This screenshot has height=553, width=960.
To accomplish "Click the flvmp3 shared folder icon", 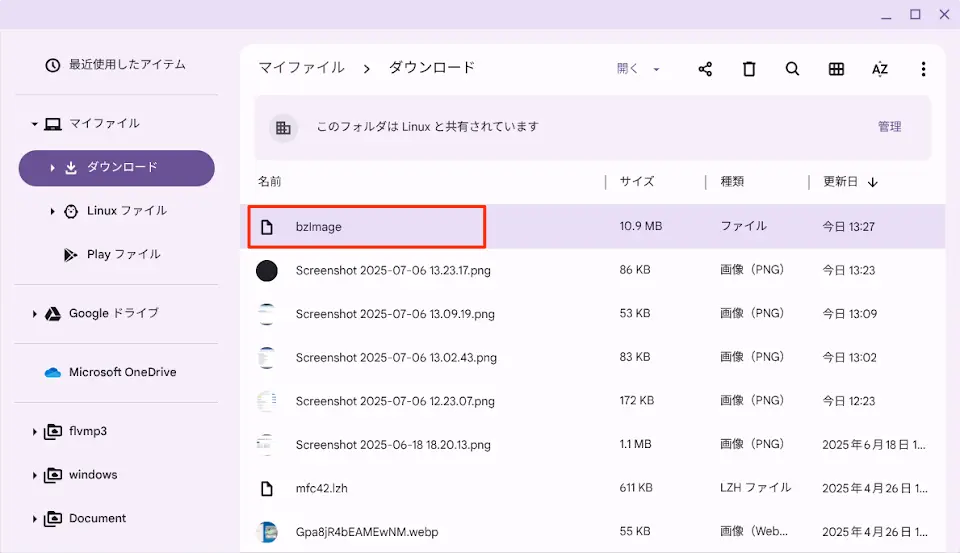I will [53, 432].
